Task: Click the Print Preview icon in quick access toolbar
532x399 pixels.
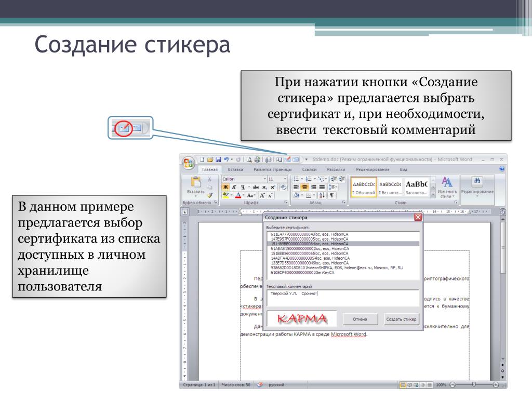Action: [249, 159]
